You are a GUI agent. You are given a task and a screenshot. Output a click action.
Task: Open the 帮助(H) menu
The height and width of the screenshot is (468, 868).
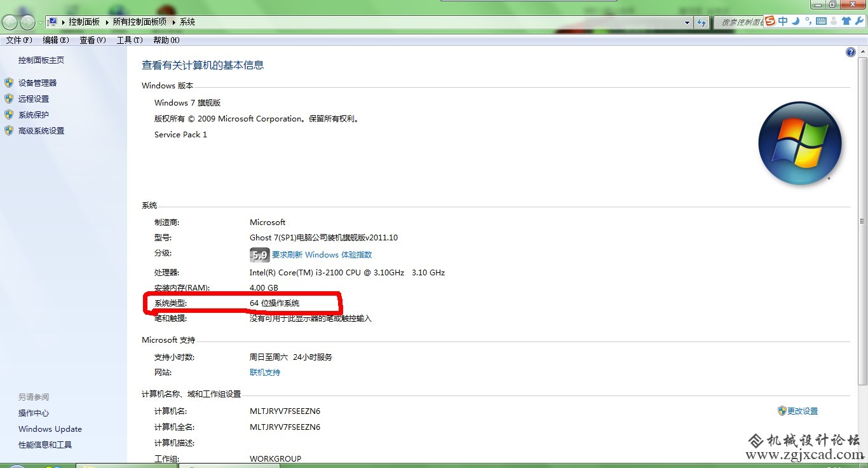166,40
